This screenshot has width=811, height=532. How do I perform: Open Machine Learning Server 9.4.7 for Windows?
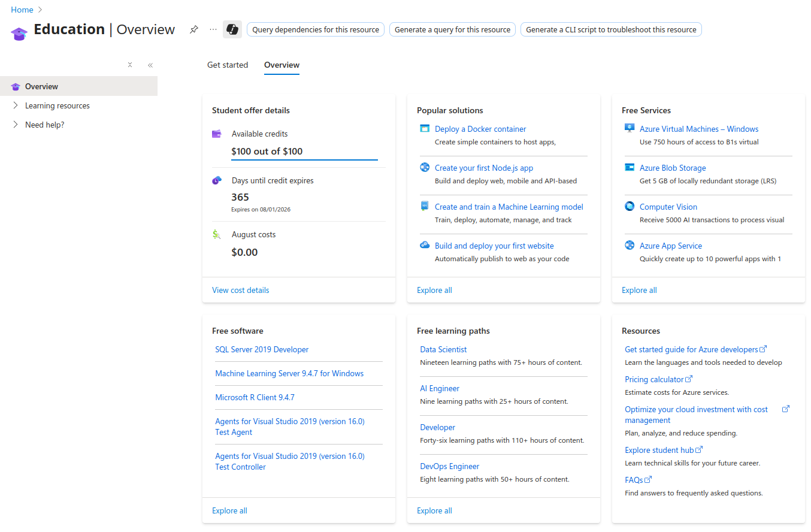tap(289, 373)
